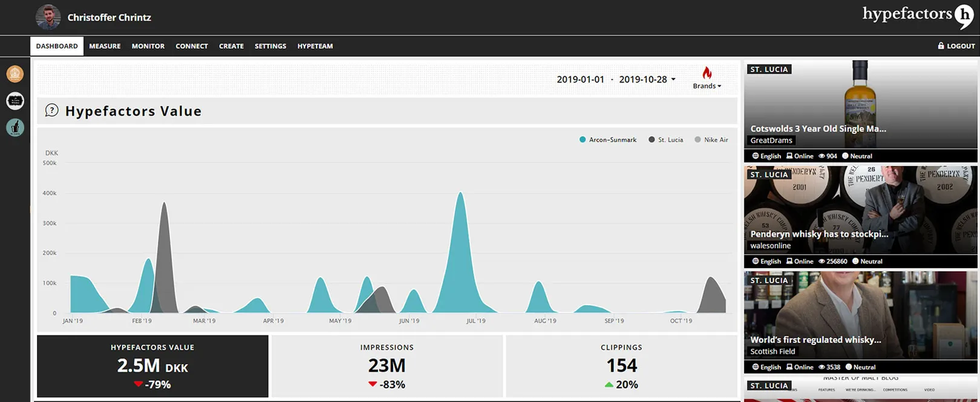
Task: Click the red down arrow under Hypefactors Value
Action: coord(139,384)
